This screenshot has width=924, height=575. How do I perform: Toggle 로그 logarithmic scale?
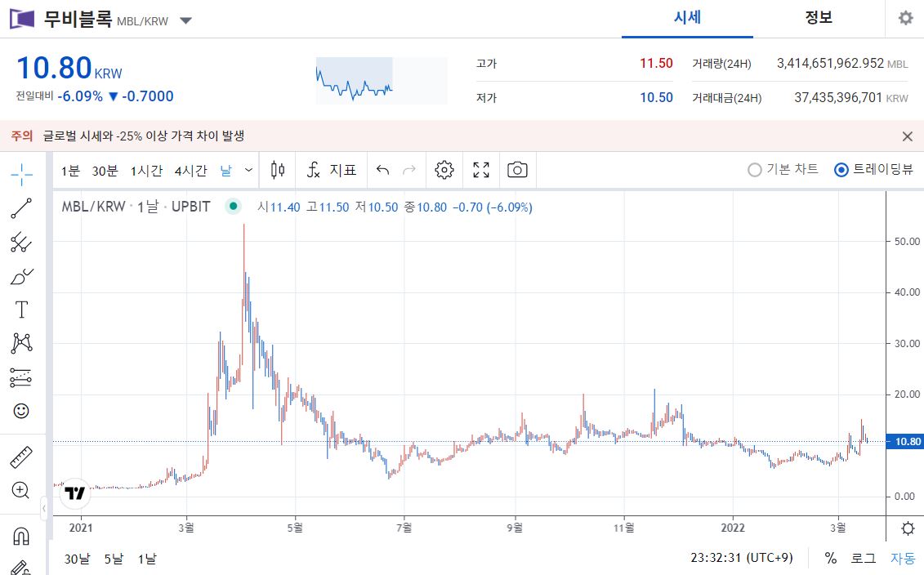864,558
